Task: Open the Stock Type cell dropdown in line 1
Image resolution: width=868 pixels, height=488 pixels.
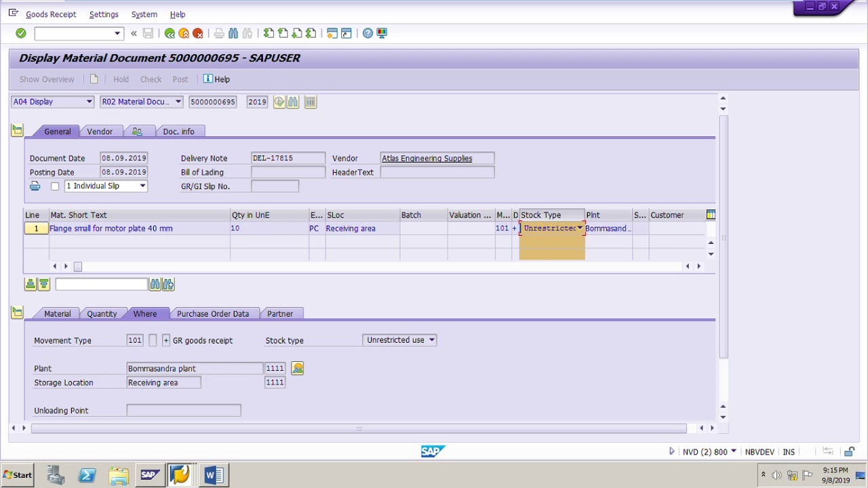Action: click(x=580, y=228)
